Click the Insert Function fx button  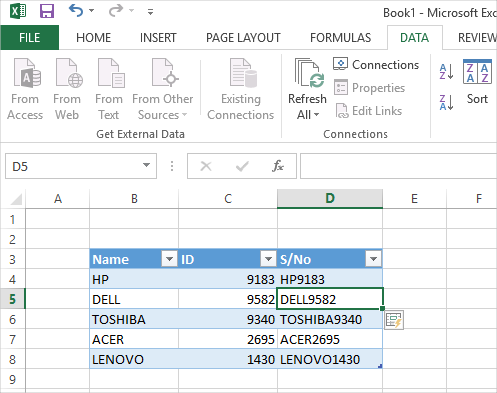[x=278, y=166]
